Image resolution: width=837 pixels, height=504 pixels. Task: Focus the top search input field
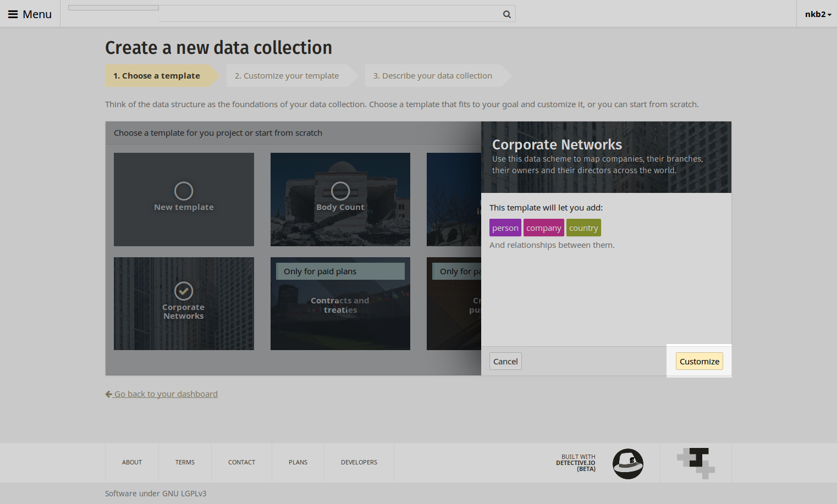(x=291, y=14)
